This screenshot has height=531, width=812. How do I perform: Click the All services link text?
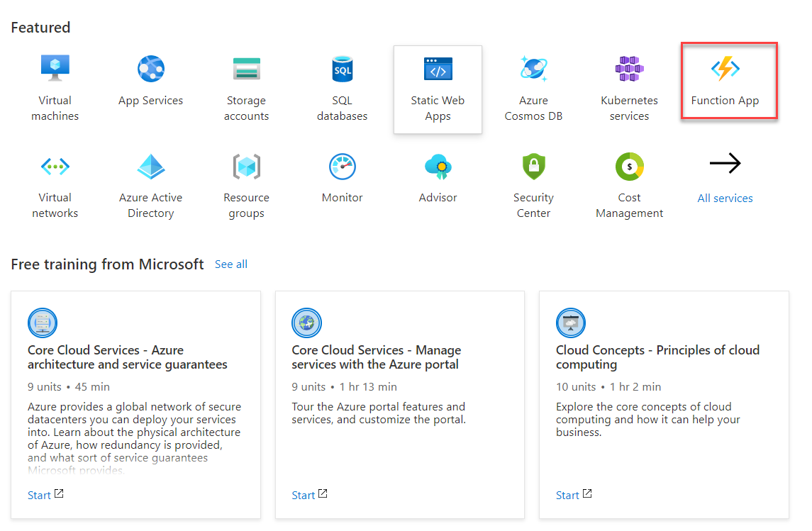click(725, 199)
